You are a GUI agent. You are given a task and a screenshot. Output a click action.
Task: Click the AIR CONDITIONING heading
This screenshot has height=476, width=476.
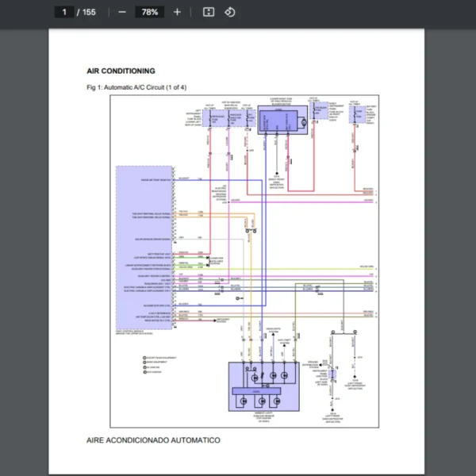(x=121, y=71)
